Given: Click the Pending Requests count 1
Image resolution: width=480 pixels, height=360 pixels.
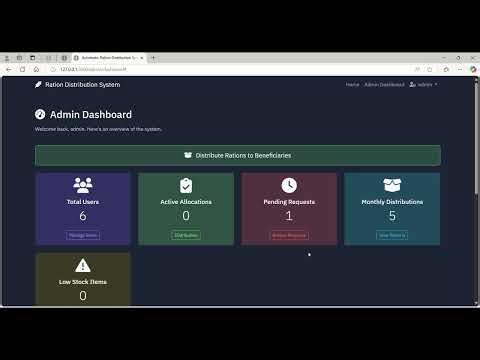Looking at the screenshot, I should (289, 216).
